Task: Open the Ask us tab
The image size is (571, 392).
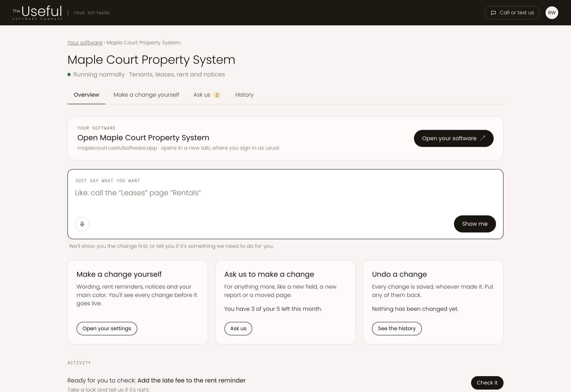Action: (x=207, y=95)
